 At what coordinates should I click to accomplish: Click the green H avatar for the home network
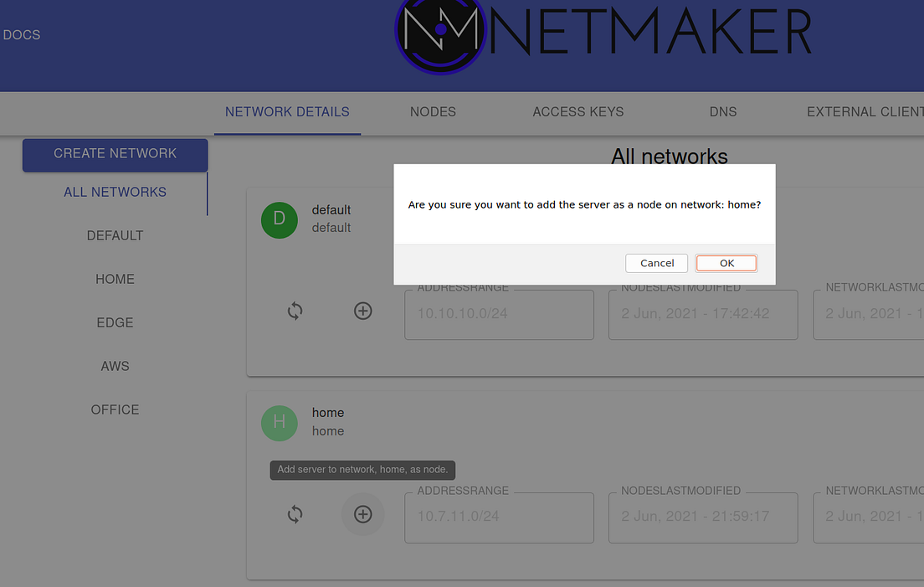(x=279, y=423)
